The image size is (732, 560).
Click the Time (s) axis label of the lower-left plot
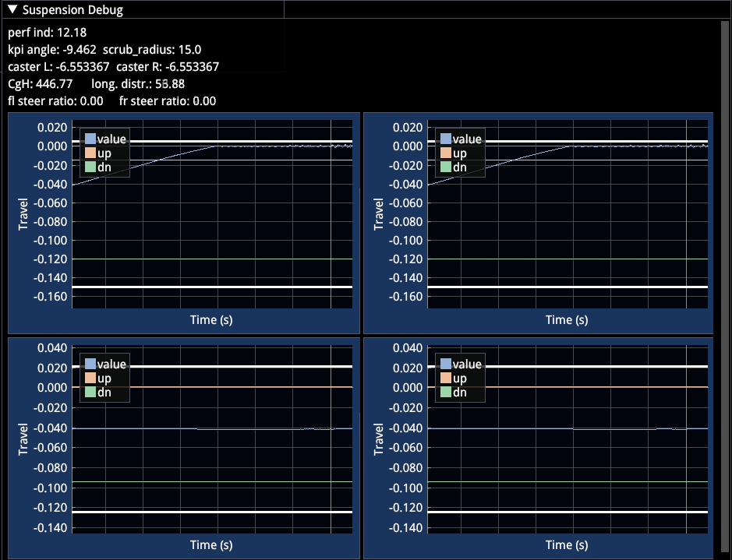[211, 544]
